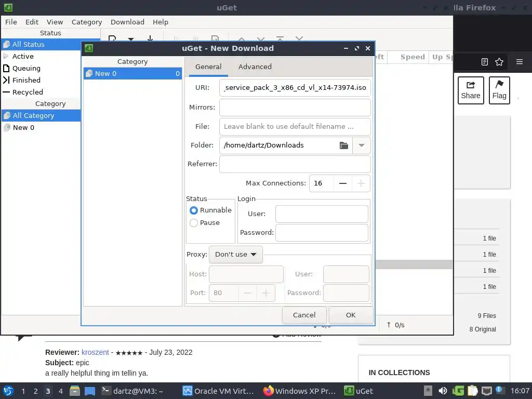Image resolution: width=532 pixels, height=399 pixels.
Task: Click the Share button on the webpage
Action: 471,90
